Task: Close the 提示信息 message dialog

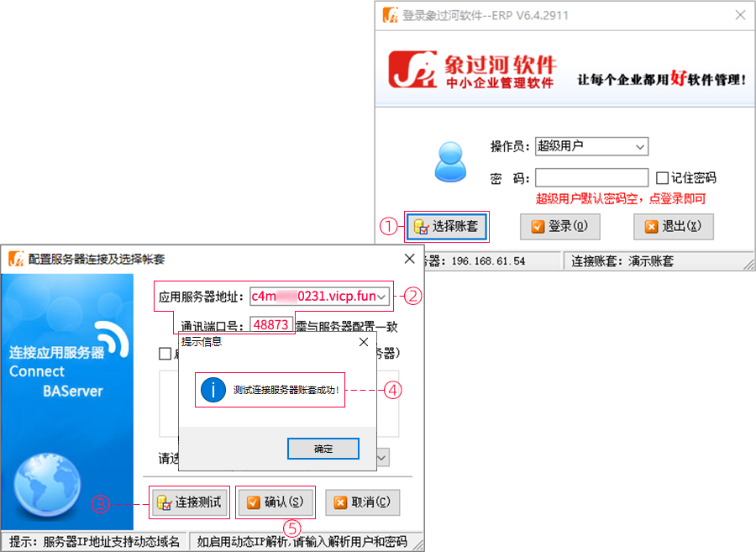Action: [x=364, y=342]
